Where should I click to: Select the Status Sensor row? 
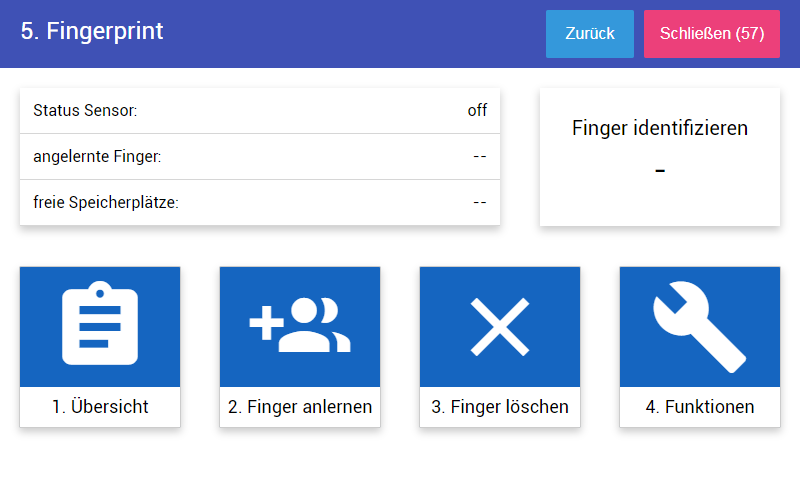(260, 111)
